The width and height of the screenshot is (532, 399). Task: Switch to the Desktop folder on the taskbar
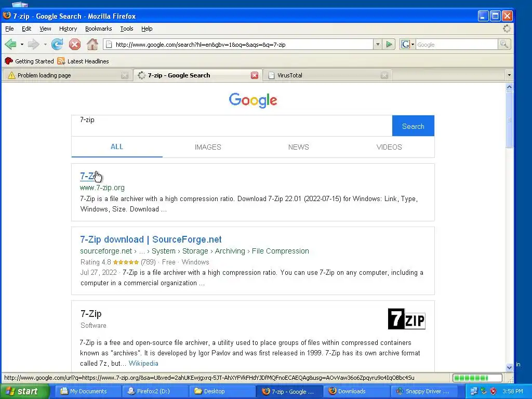[222, 391]
